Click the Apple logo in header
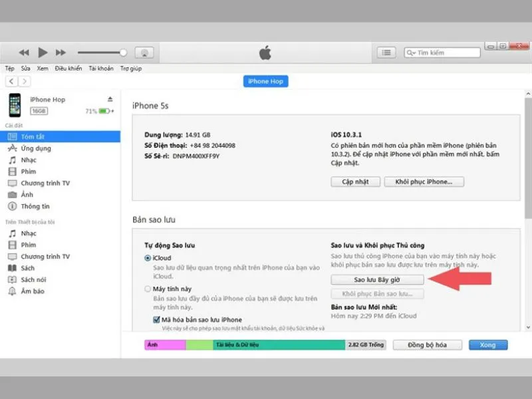Image resolution: width=532 pixels, height=399 pixels. click(x=265, y=53)
